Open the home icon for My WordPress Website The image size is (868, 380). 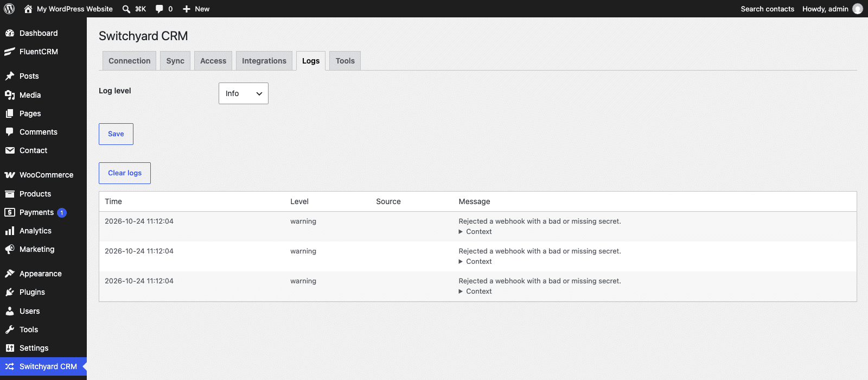point(28,9)
